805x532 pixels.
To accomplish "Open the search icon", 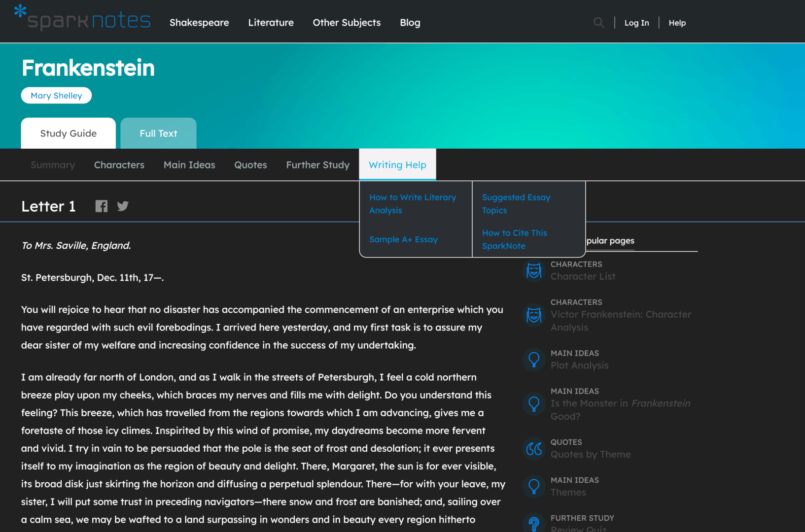I will point(598,23).
